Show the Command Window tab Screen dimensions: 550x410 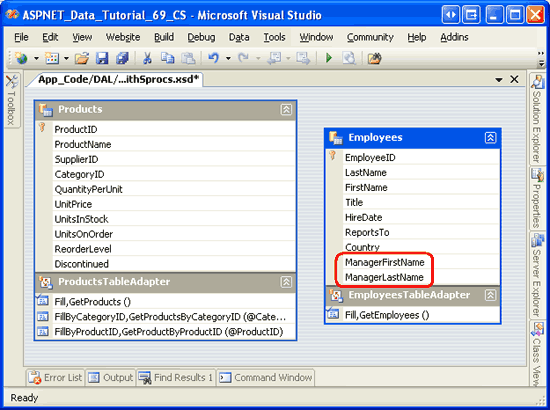pos(266,378)
